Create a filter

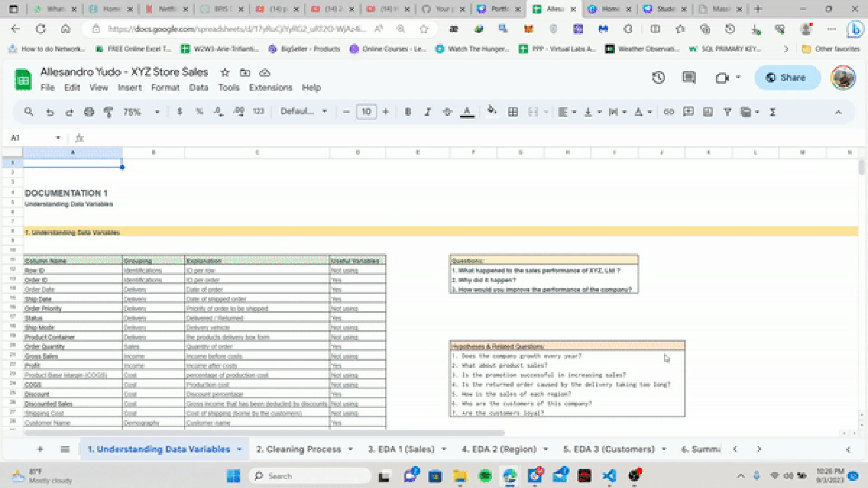tap(727, 112)
